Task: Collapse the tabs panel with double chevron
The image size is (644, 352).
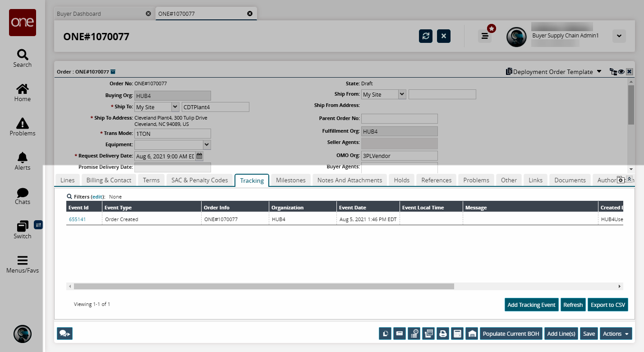Action: coord(630,179)
